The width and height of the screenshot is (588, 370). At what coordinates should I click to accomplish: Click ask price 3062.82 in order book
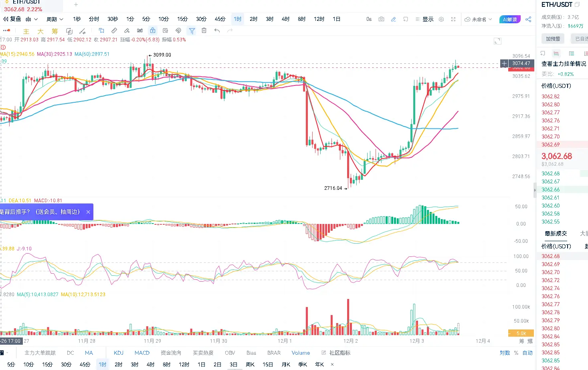pyautogui.click(x=551, y=96)
